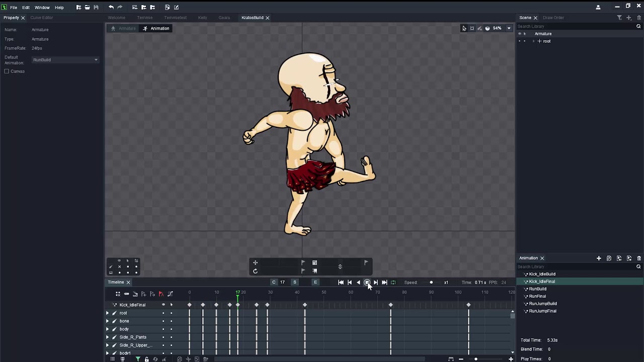Expand the bone timeline layer

(107, 321)
